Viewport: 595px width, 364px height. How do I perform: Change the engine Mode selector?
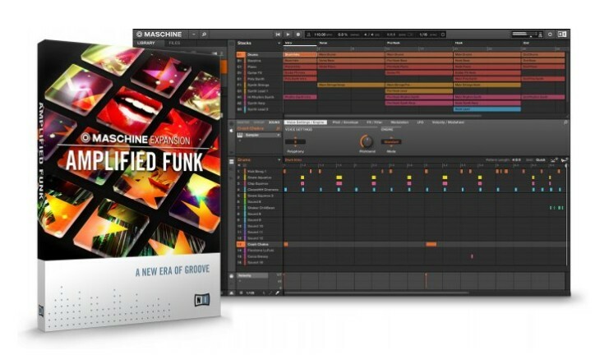pyautogui.click(x=391, y=142)
